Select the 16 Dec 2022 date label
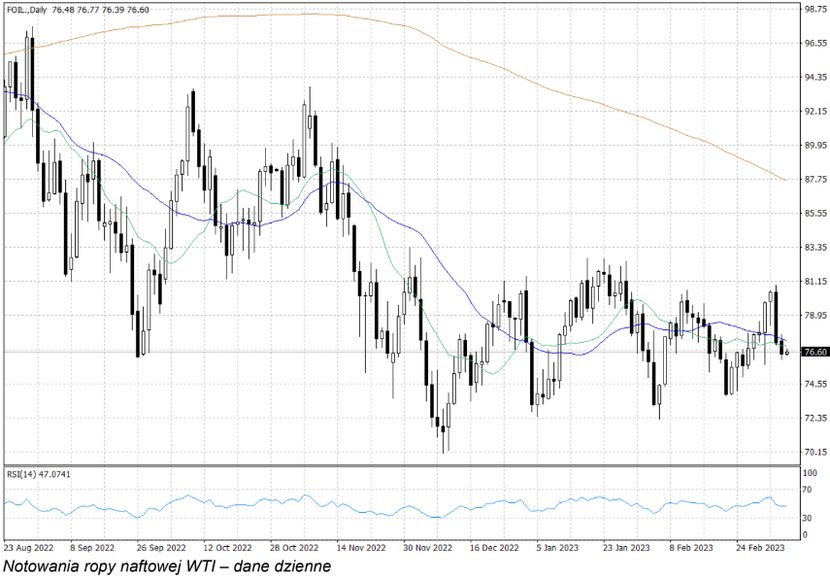The height and width of the screenshot is (580, 830). pos(494,548)
